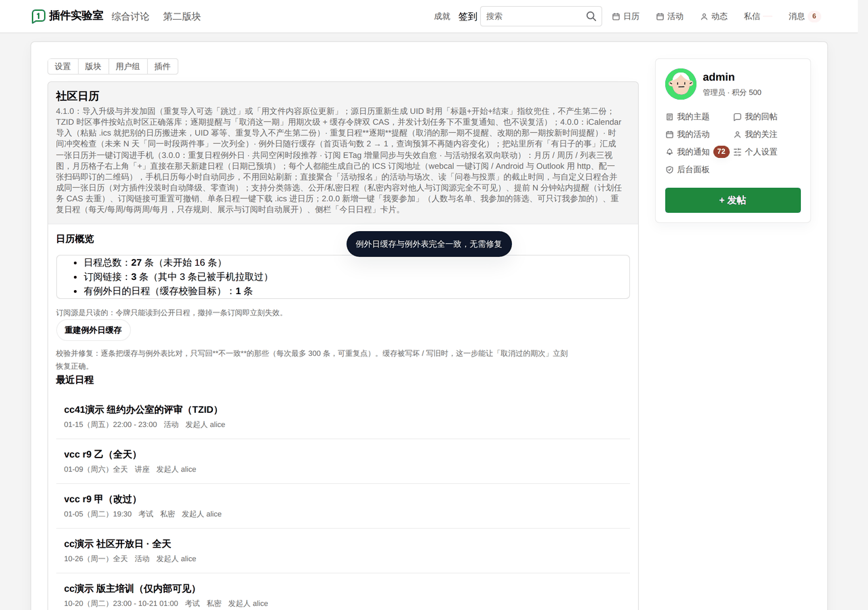Click the search magnifier icon
Image resolution: width=868 pixels, height=610 pixels.
pos(591,16)
